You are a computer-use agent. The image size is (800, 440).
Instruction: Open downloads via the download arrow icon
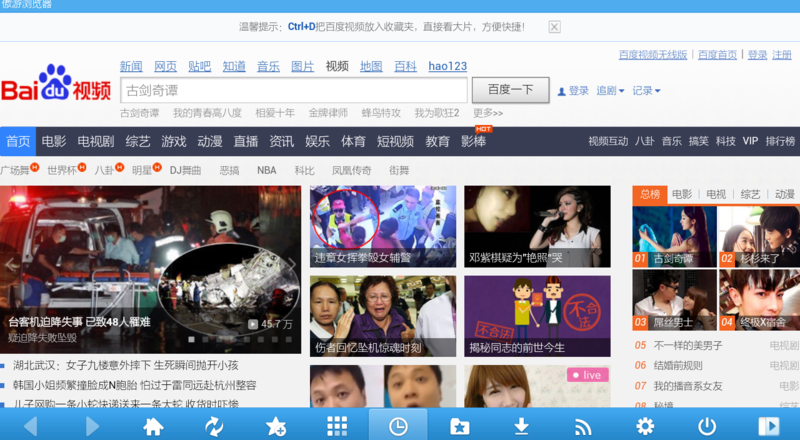[x=521, y=426]
